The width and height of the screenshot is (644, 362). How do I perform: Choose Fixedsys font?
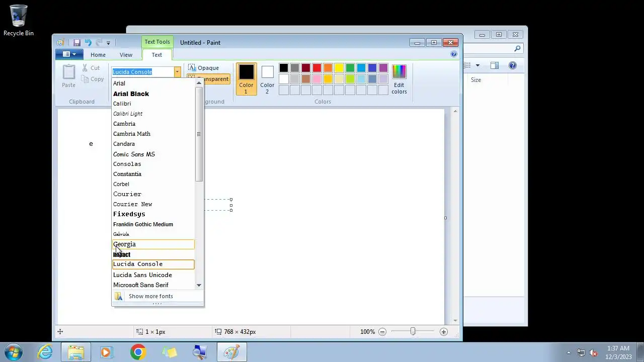(153, 214)
